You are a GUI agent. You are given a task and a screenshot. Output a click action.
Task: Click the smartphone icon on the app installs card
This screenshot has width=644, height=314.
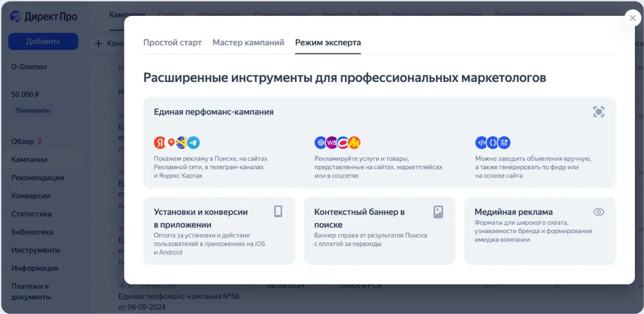(x=278, y=212)
